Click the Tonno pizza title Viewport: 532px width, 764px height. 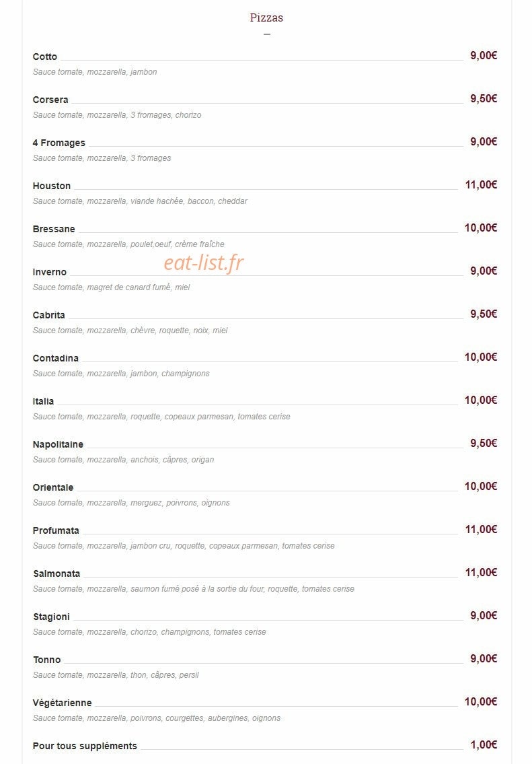click(46, 660)
